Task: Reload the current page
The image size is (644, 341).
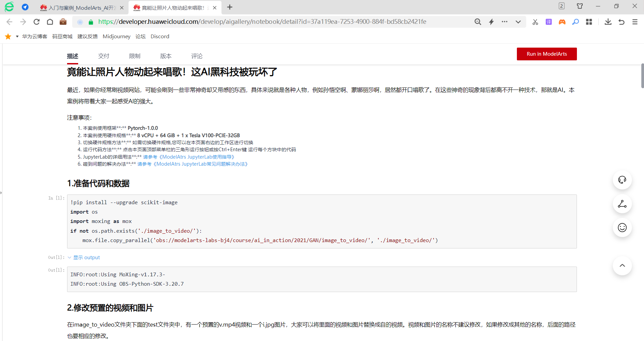Action: click(37, 22)
